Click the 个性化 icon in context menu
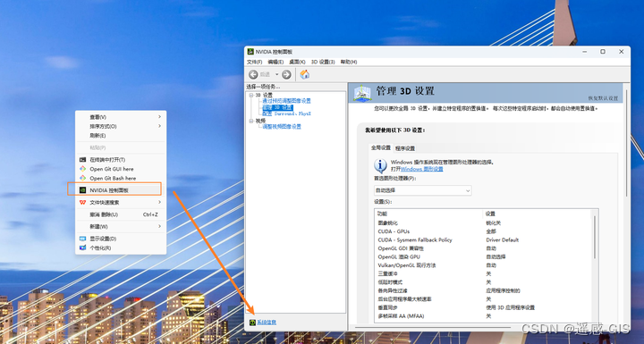 (82, 248)
